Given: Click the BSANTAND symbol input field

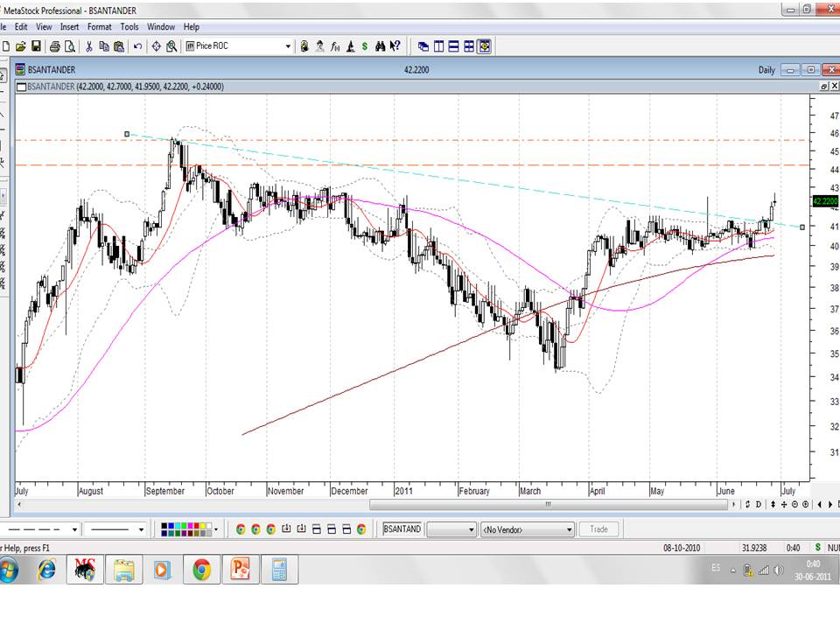Looking at the screenshot, I should coord(402,529).
